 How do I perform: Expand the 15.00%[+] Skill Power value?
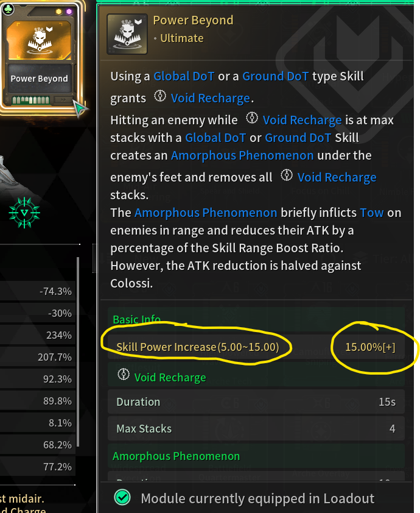[370, 347]
